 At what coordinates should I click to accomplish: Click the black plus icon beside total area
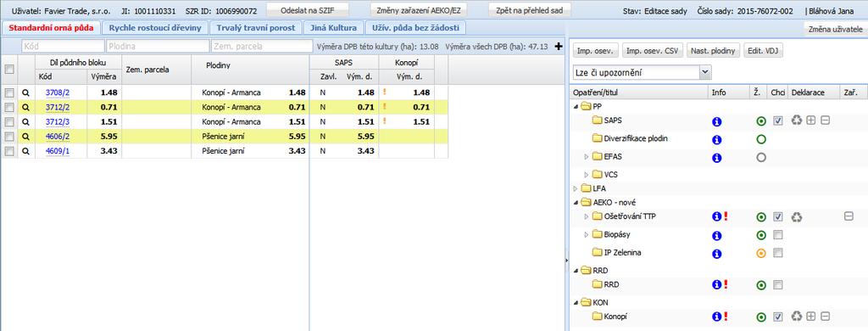(558, 47)
